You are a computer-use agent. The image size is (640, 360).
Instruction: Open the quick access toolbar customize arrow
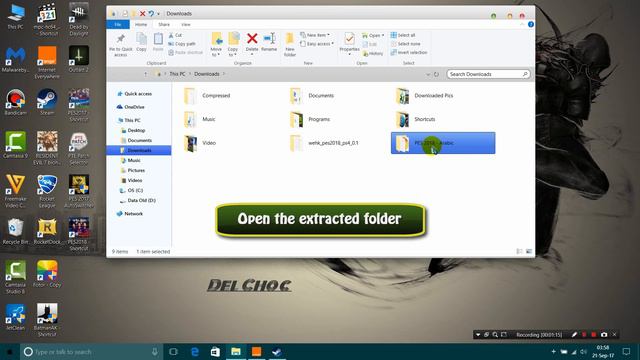158,14
